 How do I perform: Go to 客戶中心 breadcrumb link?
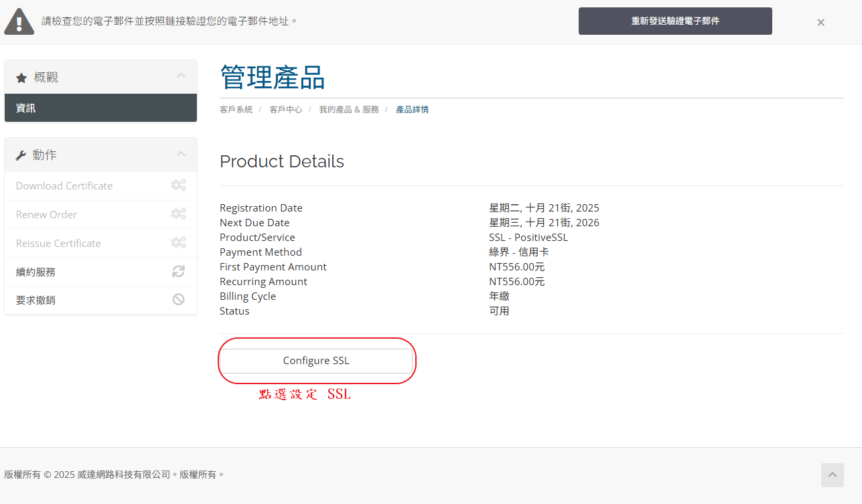coord(285,110)
